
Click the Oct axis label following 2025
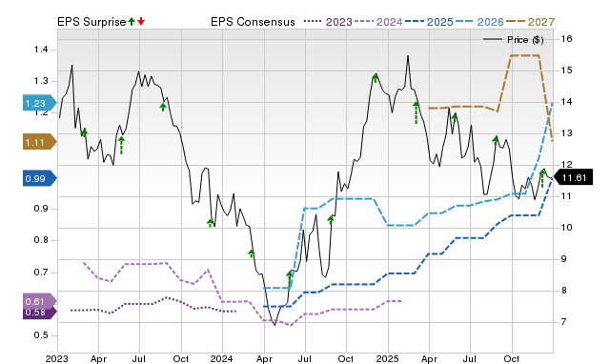tap(512, 359)
